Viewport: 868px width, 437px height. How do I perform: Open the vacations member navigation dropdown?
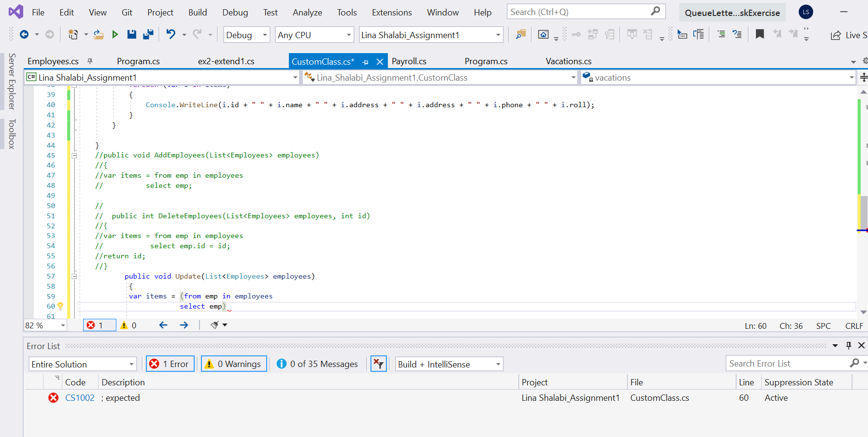(x=718, y=77)
